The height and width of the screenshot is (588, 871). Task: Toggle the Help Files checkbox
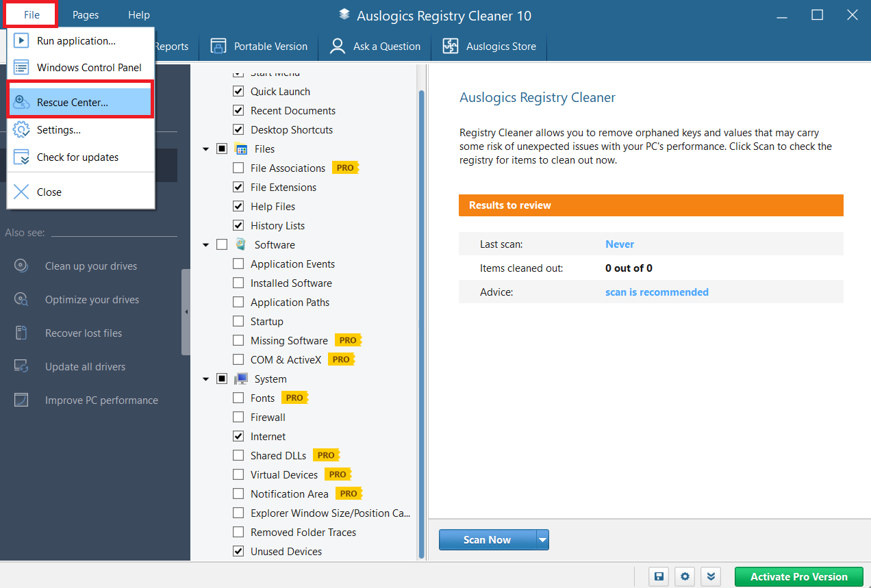coord(238,207)
